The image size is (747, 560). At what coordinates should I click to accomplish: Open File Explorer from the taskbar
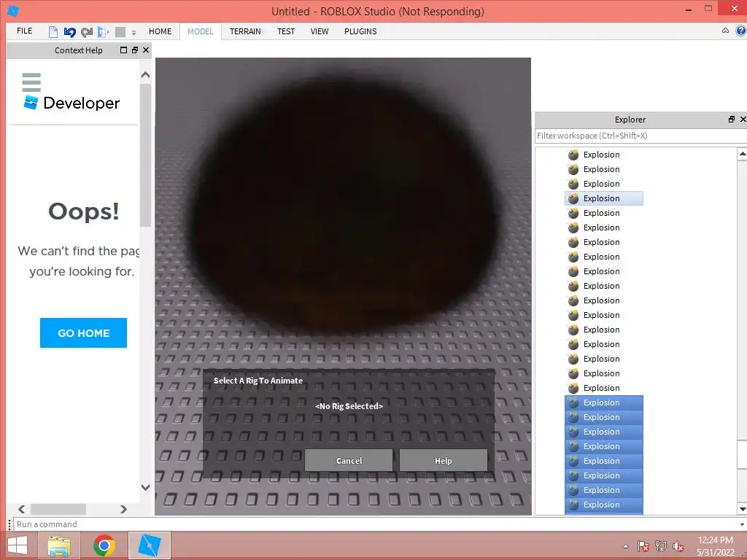59,545
